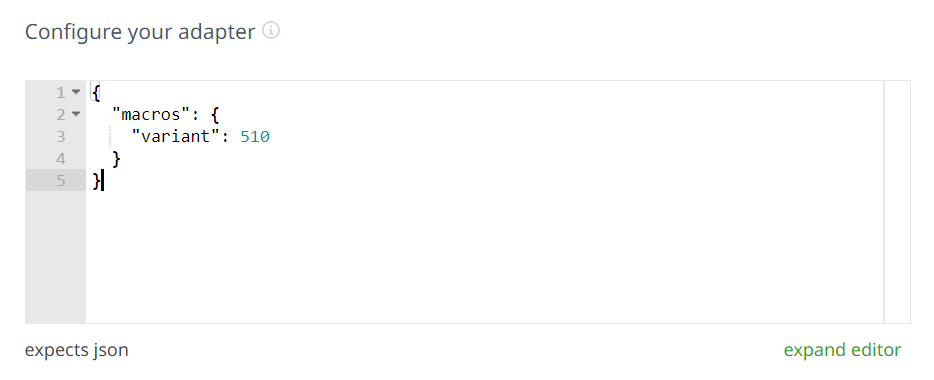Select line number 3 in the gutter
934x380 pixels.
(x=61, y=136)
